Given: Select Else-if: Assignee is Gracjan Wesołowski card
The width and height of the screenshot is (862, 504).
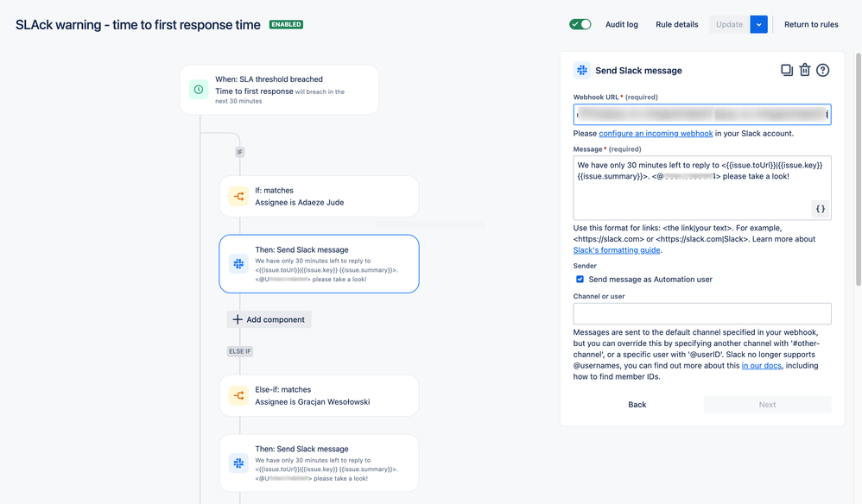Looking at the screenshot, I should click(319, 395).
